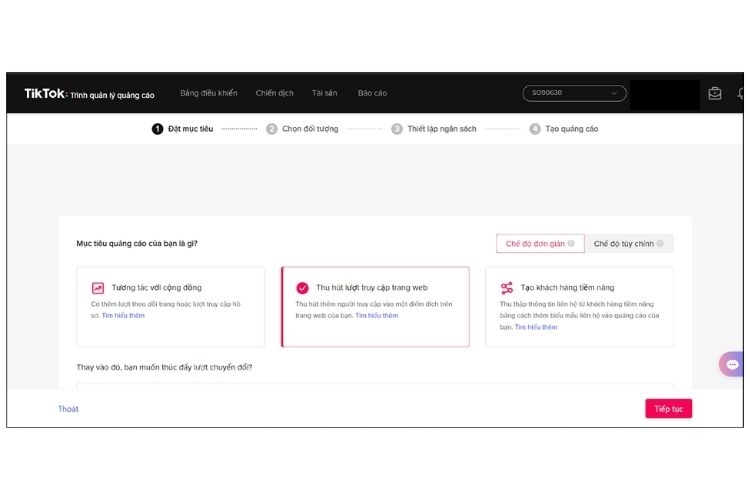This screenshot has height=500, width=750.
Task: Select the 'Tạo khách hàng tiềm năng' objective card
Action: point(579,307)
